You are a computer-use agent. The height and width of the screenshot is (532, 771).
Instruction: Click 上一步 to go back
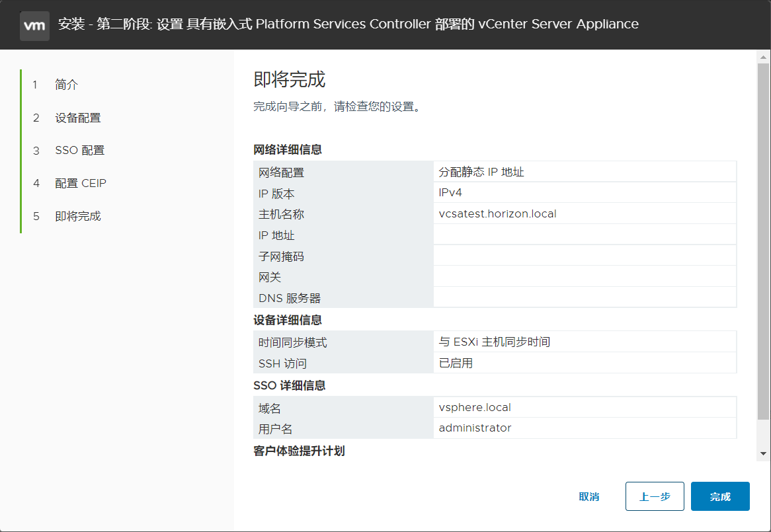pos(655,496)
